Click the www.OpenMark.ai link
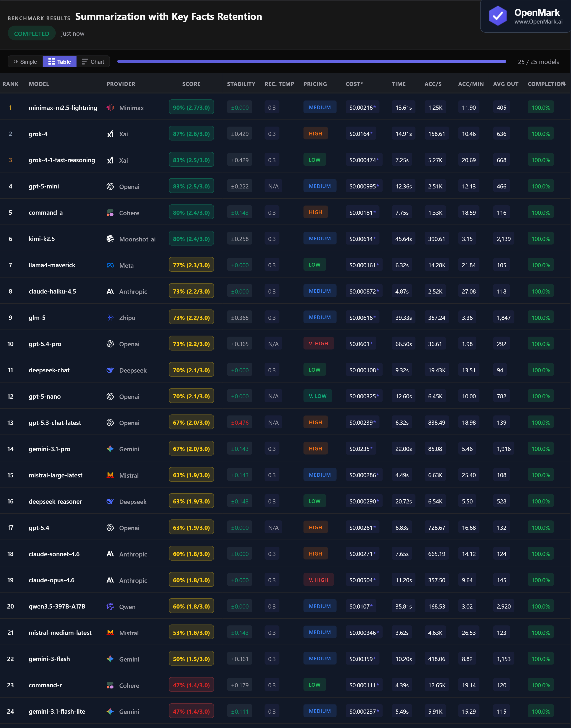 pos(538,22)
